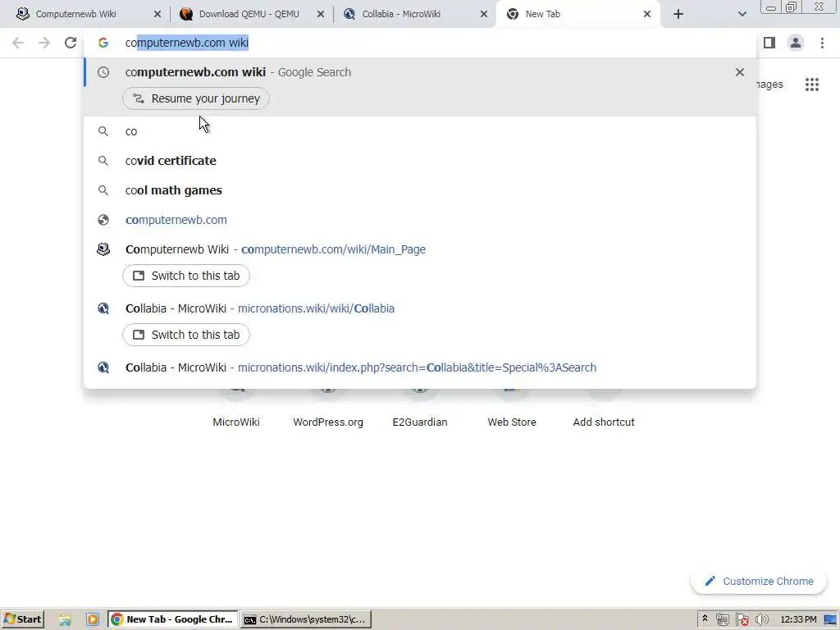Screen dimensions: 840x630
Task: Select the covid certificate suggestion
Action: click(x=419, y=161)
